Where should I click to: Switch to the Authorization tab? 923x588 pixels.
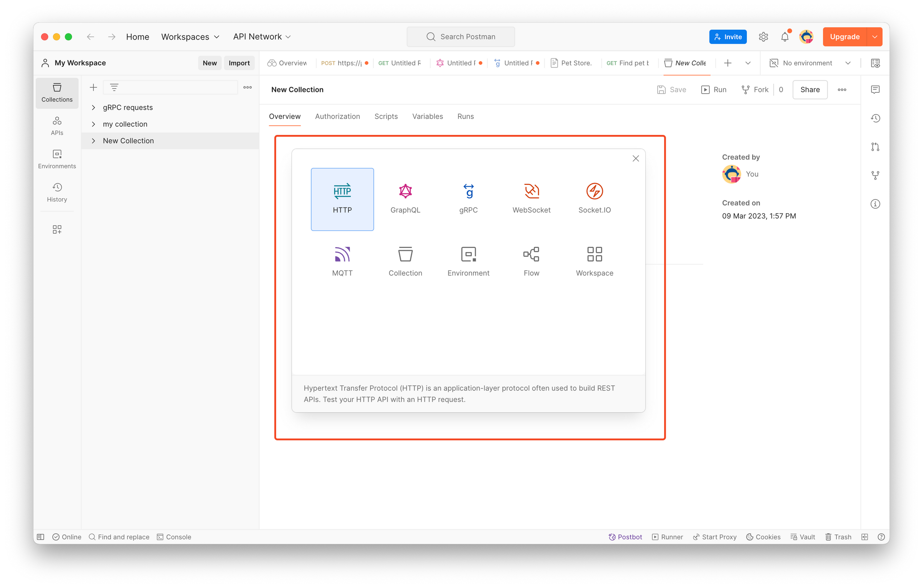[337, 116]
